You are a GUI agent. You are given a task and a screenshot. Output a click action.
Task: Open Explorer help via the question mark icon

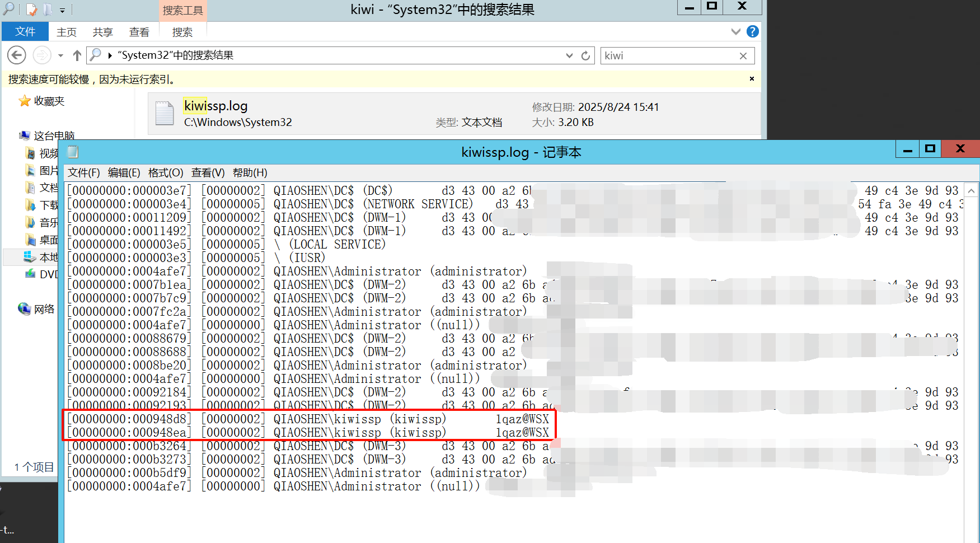pyautogui.click(x=753, y=32)
